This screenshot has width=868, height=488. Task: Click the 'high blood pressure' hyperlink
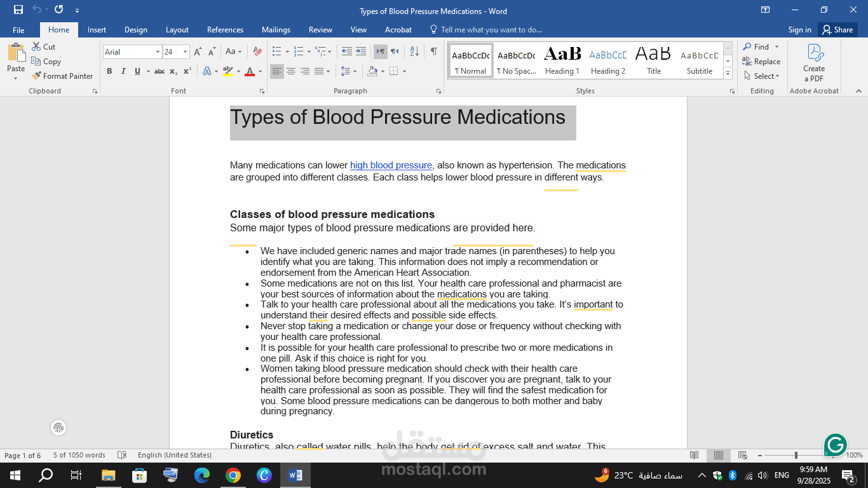pyautogui.click(x=391, y=165)
